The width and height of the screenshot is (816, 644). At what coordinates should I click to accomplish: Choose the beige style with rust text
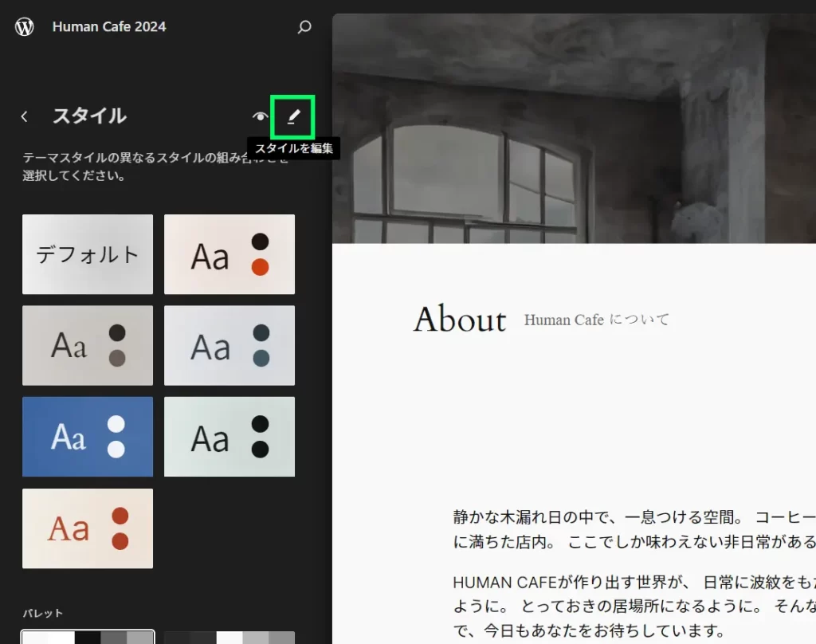point(88,528)
